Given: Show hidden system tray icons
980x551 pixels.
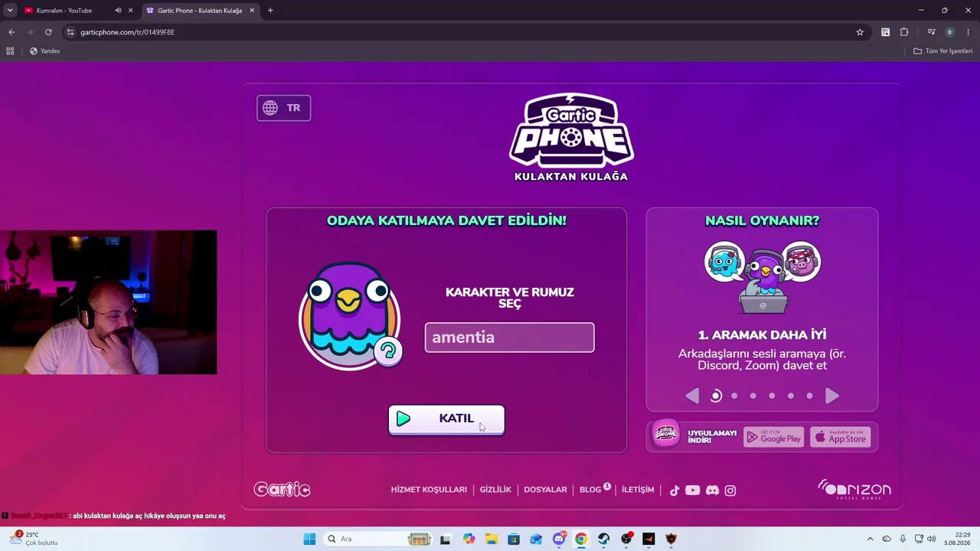Looking at the screenshot, I should pyautogui.click(x=870, y=539).
